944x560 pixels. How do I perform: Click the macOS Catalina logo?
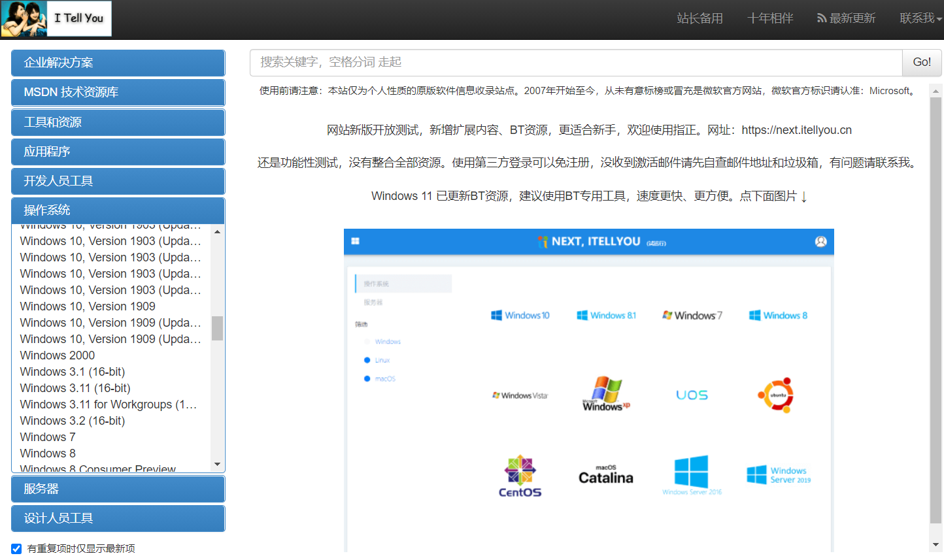pyautogui.click(x=606, y=475)
